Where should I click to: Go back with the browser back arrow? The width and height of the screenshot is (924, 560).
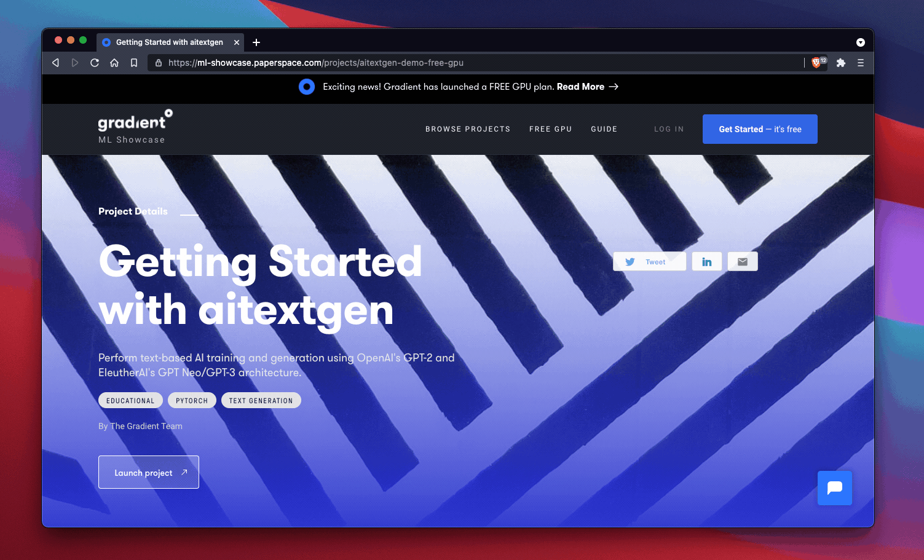tap(55, 63)
